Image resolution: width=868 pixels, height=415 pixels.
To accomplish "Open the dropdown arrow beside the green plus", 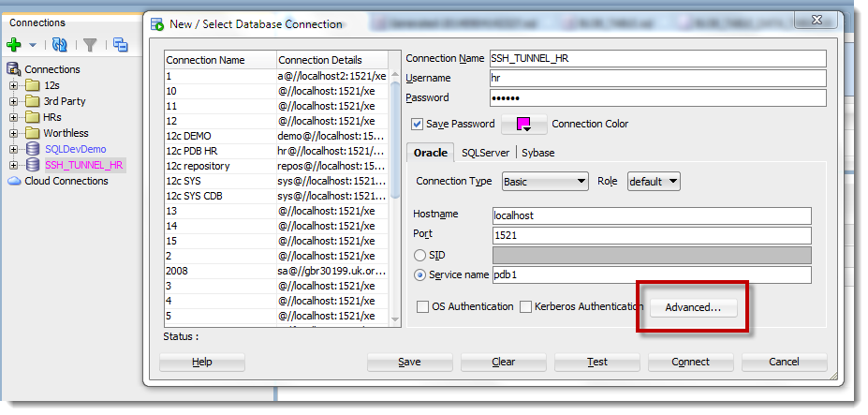I will [x=33, y=45].
